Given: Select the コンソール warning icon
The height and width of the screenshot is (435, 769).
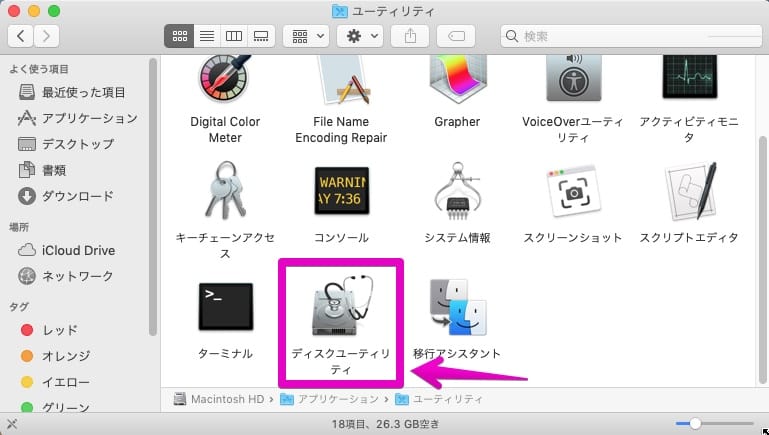Looking at the screenshot, I should (x=342, y=191).
